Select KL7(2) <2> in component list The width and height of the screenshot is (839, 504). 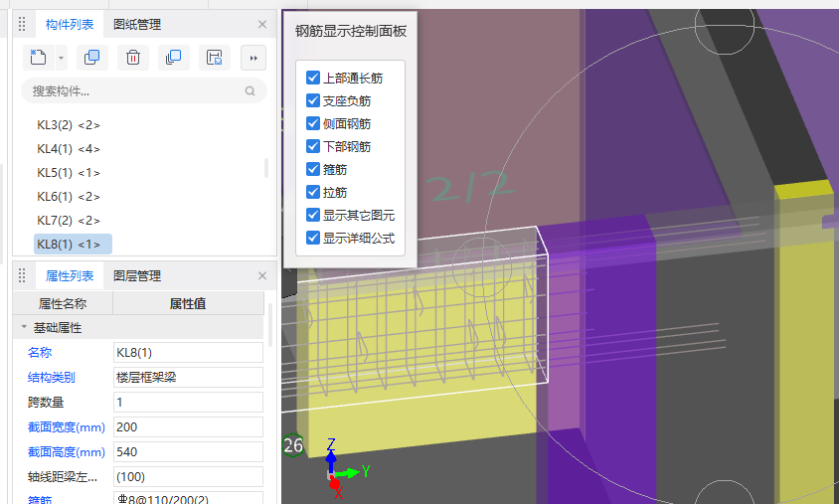[x=69, y=221]
